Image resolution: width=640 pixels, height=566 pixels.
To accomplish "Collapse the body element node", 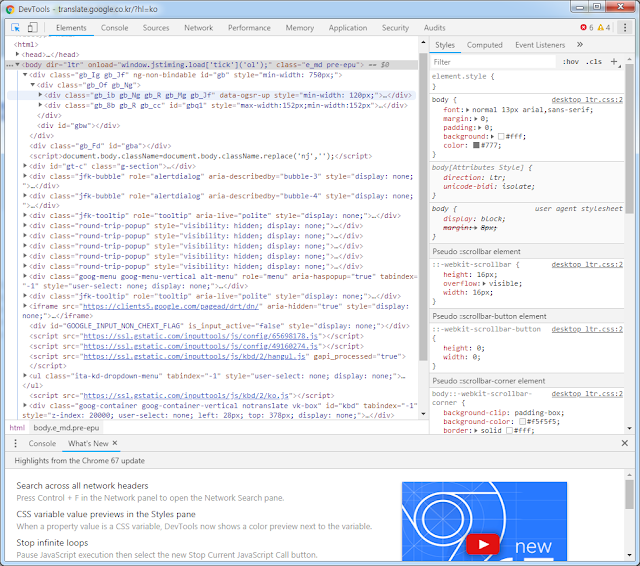I will point(17,64).
